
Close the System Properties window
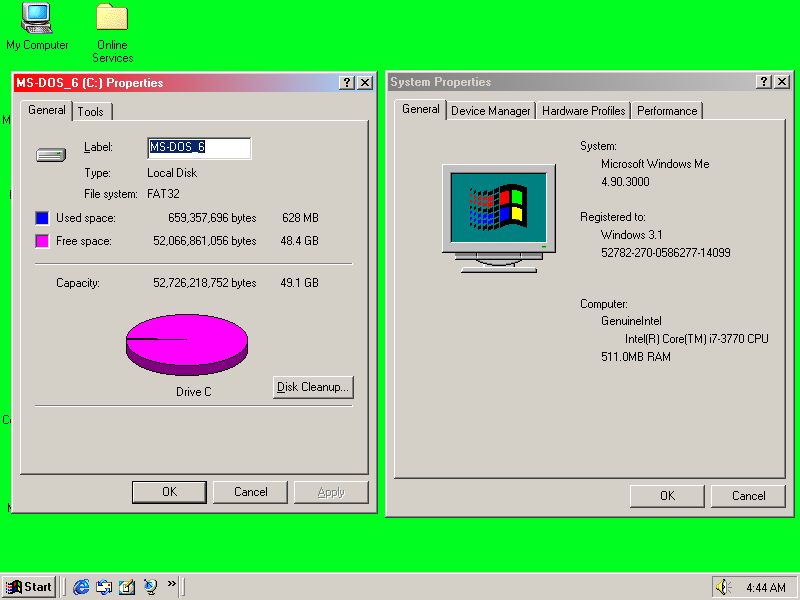(x=782, y=82)
